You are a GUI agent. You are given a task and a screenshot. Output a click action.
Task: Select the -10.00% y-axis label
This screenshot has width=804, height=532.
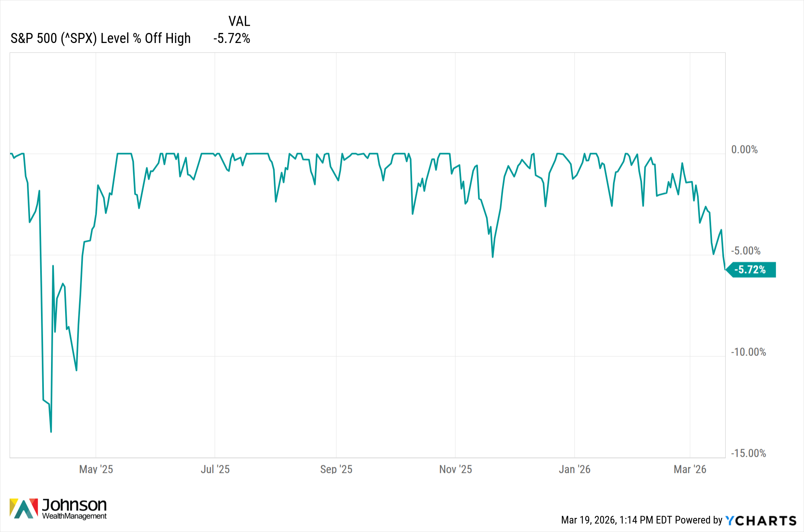click(x=748, y=352)
